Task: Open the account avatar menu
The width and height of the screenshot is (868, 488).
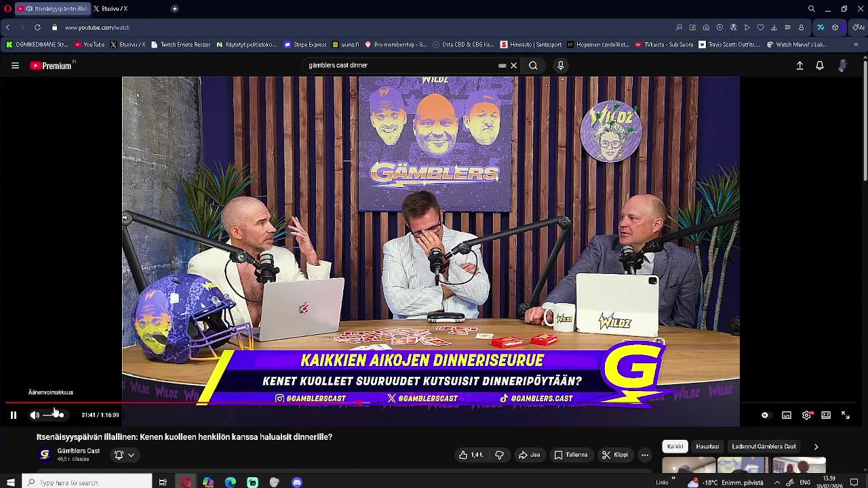Action: pyautogui.click(x=842, y=66)
